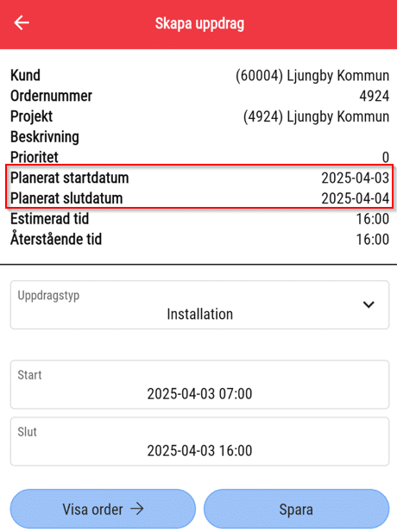Open the Slut date-time field

pos(199,441)
